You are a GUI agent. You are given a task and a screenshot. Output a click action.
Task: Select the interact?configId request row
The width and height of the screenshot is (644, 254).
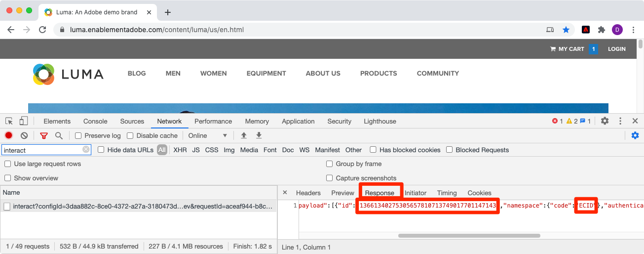click(x=138, y=207)
